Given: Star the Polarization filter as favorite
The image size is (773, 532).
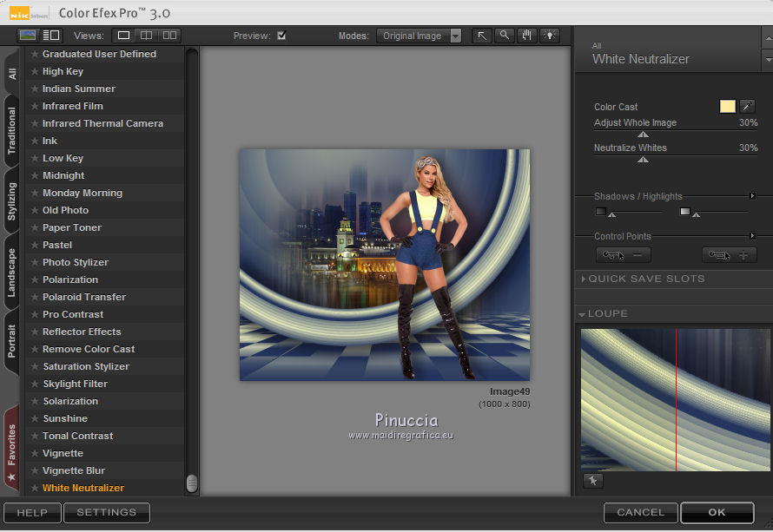Looking at the screenshot, I should tap(35, 279).
